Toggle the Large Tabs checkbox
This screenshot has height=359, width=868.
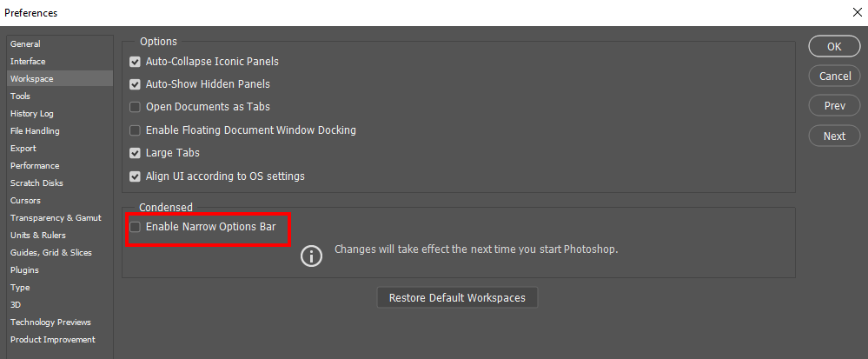(136, 153)
